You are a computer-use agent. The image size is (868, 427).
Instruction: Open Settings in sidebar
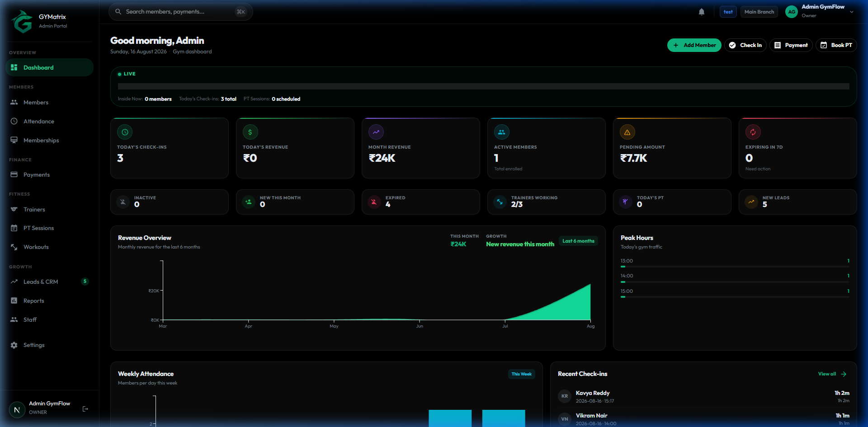(x=49, y=345)
